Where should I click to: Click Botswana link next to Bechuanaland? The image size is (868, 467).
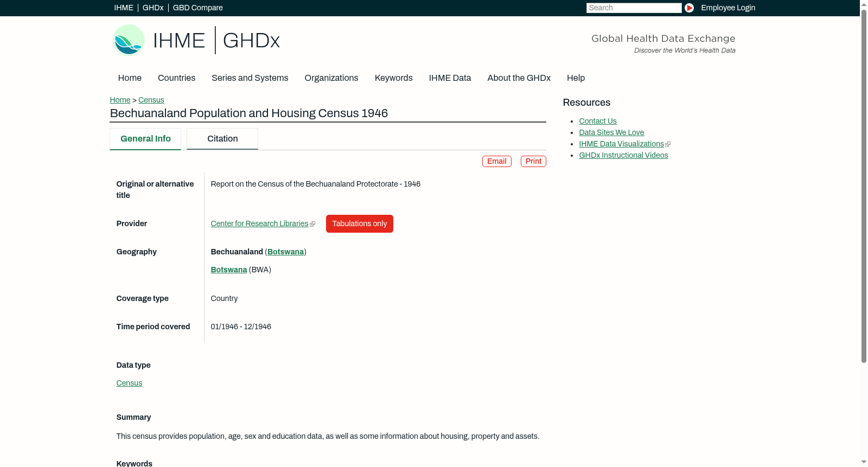[286, 252]
